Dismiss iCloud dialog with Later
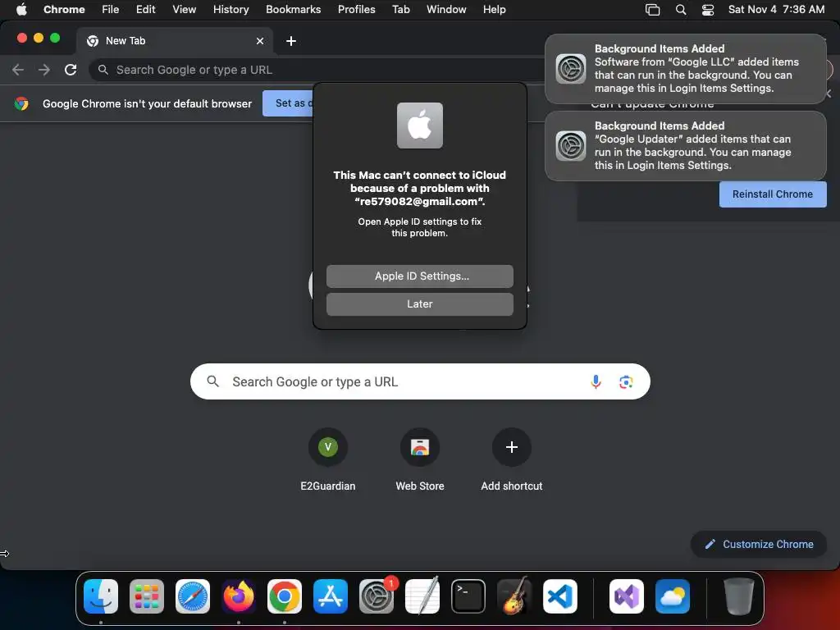The image size is (840, 630). pos(420,304)
